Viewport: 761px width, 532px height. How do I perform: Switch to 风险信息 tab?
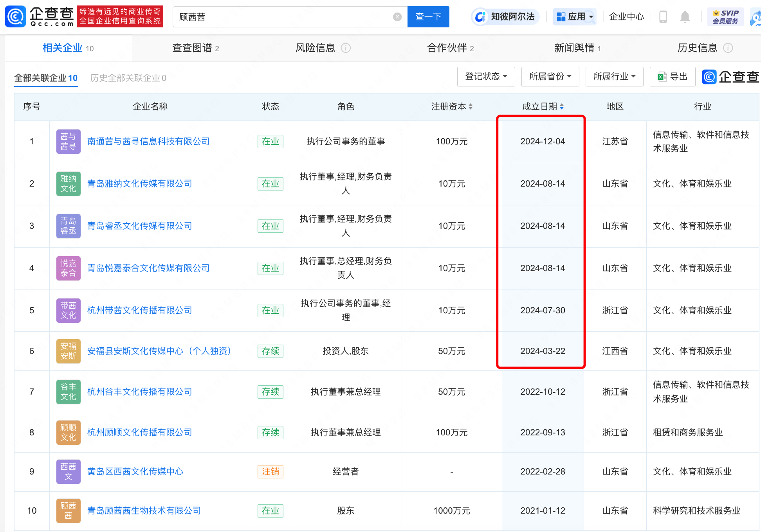click(x=315, y=48)
